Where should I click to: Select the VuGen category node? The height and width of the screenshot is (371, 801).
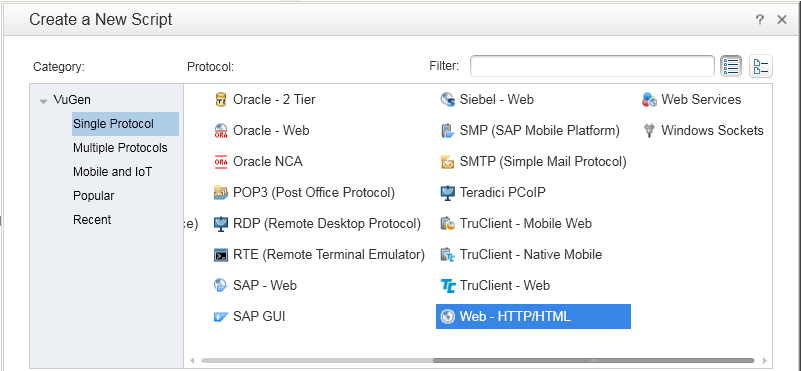[72, 100]
